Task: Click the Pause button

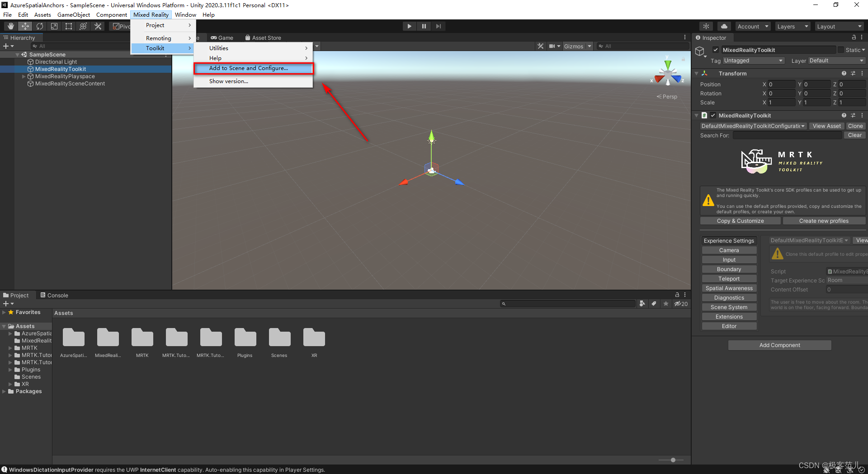Action: 424,26
